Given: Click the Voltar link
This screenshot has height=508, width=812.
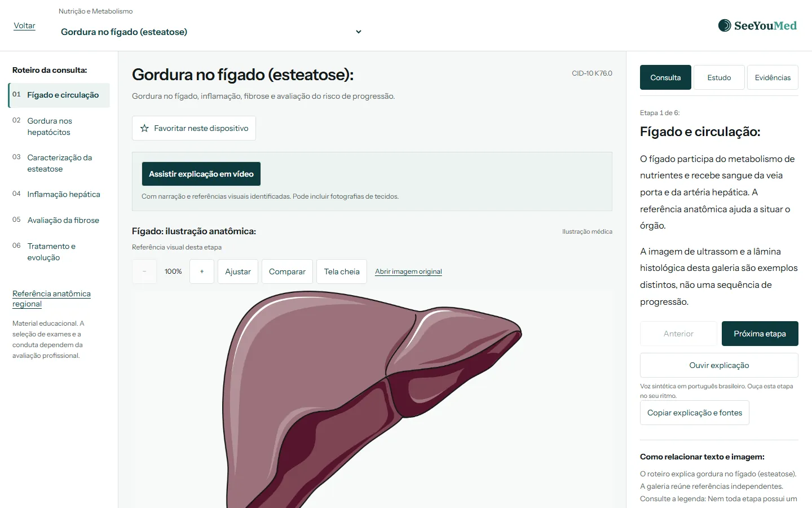Looking at the screenshot, I should [24, 26].
